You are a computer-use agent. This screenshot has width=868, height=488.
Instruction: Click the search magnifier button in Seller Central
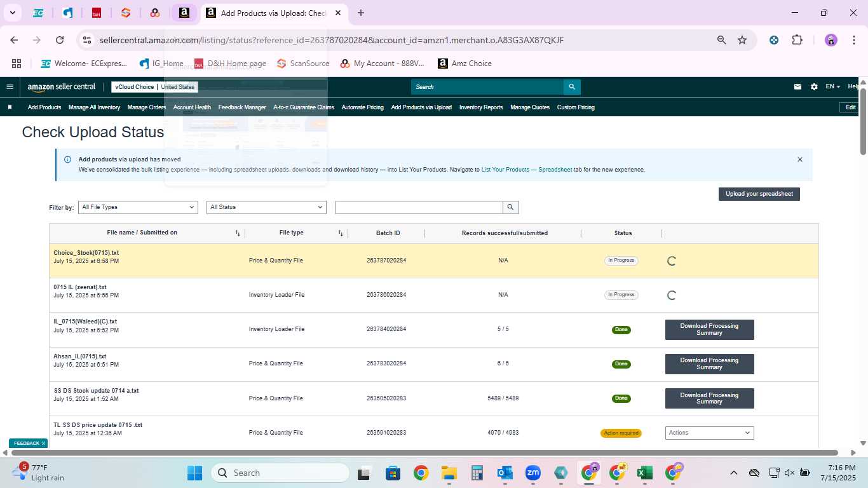pyautogui.click(x=572, y=87)
